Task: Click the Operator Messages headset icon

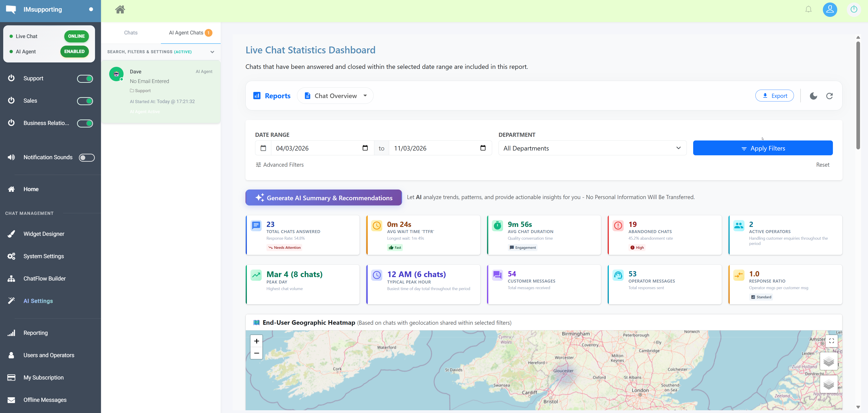Action: pos(618,275)
